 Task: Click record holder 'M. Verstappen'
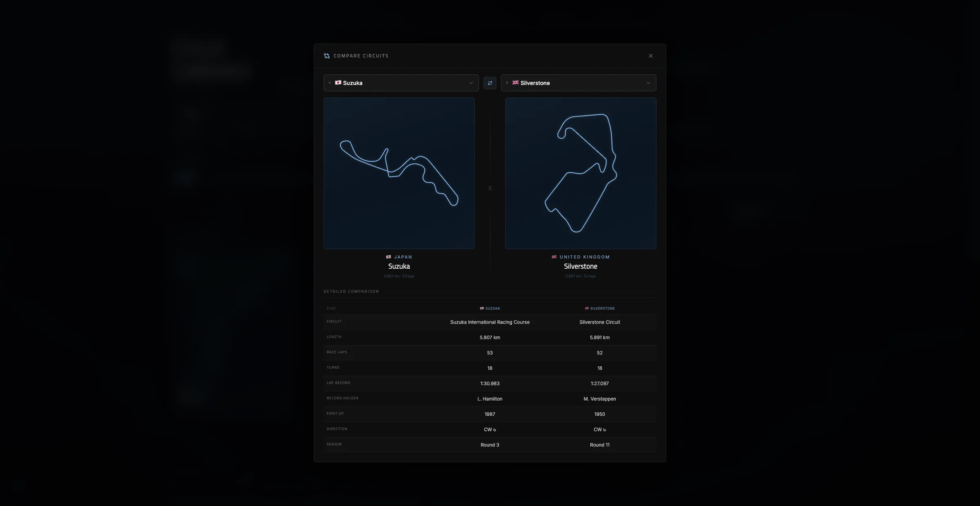point(599,399)
